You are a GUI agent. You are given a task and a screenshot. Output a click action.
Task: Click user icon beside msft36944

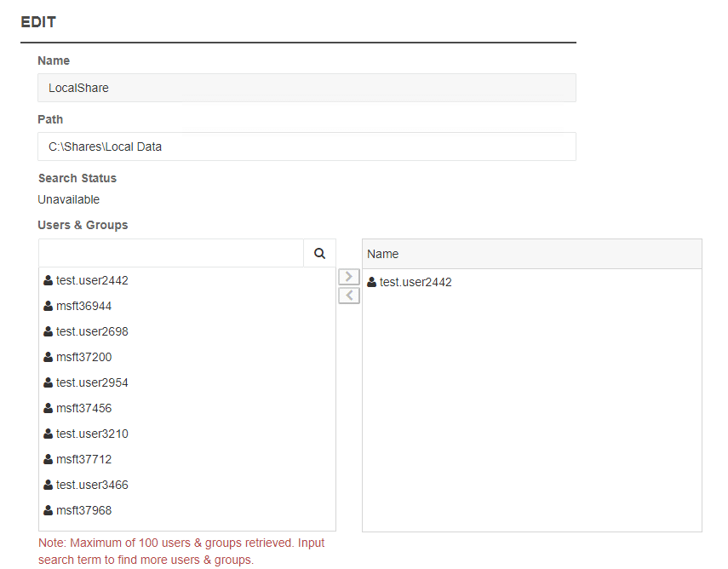pos(49,306)
